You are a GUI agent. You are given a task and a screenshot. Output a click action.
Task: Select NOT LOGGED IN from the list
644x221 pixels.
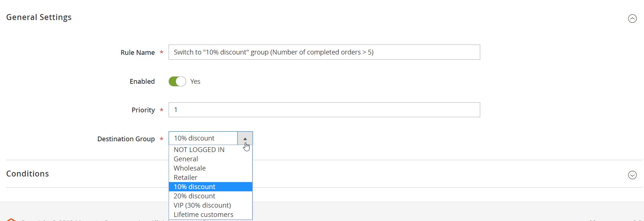point(199,150)
